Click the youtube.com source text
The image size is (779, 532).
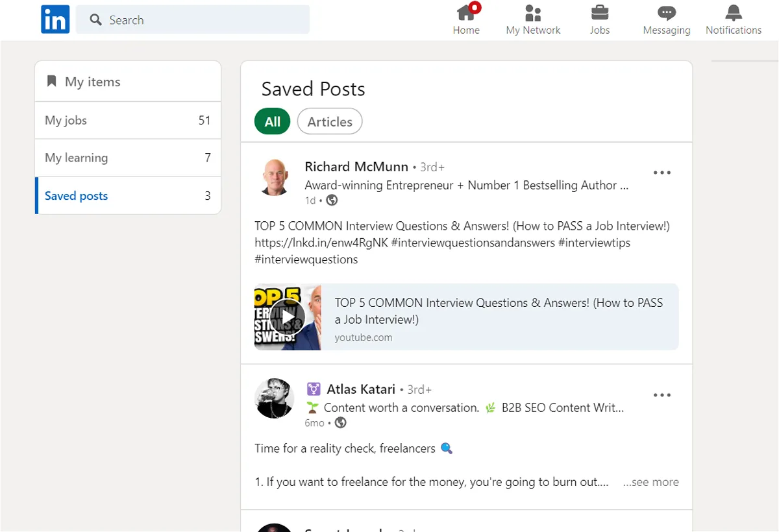tap(364, 337)
